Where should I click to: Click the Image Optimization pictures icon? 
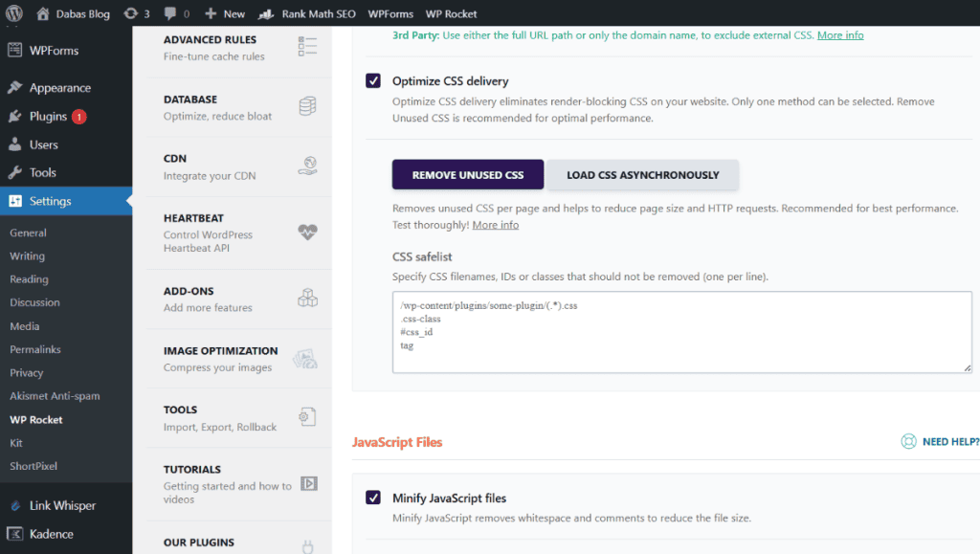(x=305, y=359)
